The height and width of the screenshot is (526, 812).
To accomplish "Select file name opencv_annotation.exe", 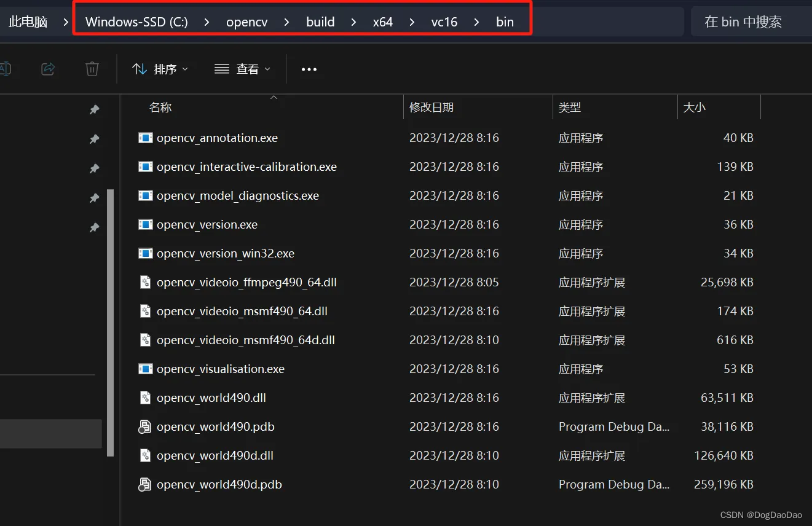I will tap(217, 138).
